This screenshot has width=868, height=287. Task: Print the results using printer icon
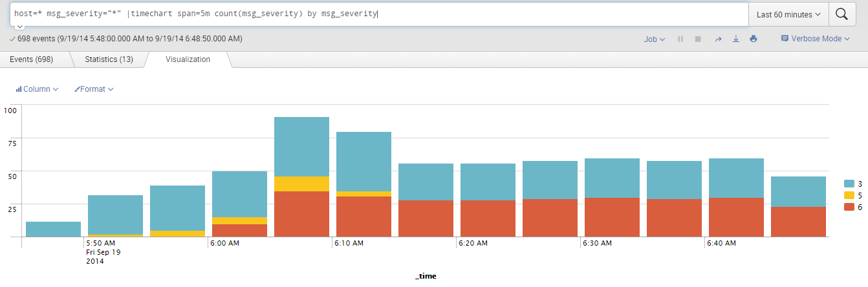tap(753, 39)
